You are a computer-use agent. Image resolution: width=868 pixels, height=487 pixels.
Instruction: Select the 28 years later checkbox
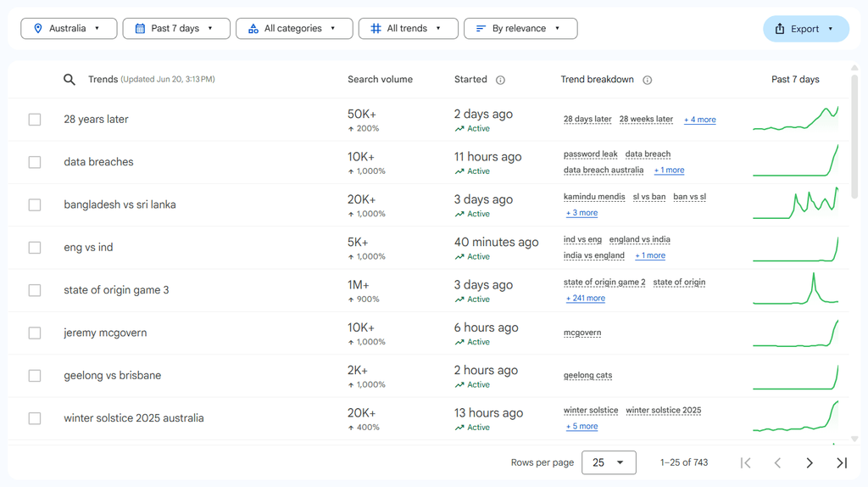pyautogui.click(x=35, y=120)
